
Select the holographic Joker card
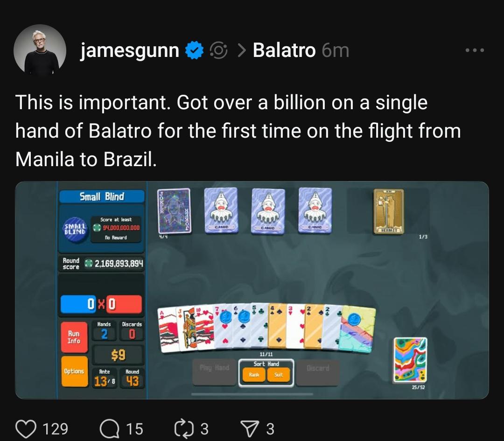coord(174,211)
